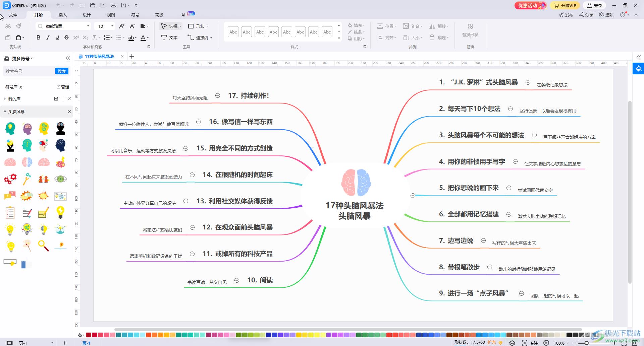Apply italic formatting
Image resolution: width=644 pixels, height=346 pixels.
tap(48, 38)
